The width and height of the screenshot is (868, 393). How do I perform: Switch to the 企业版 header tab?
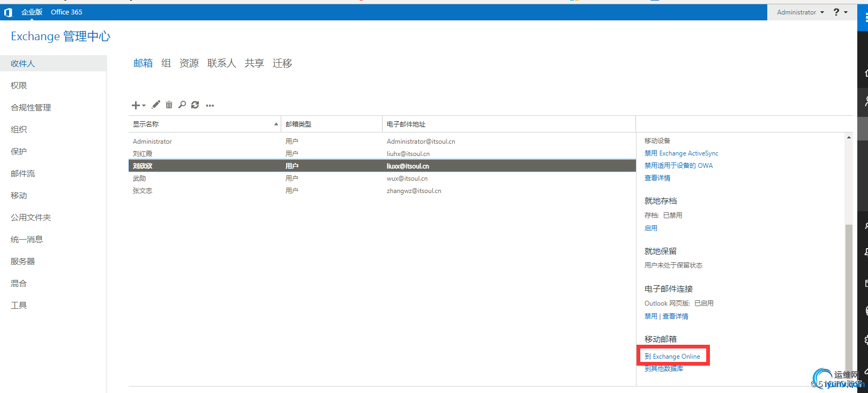[32, 12]
